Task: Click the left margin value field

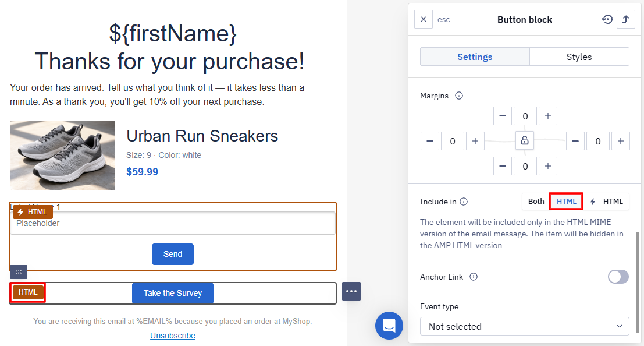Action: click(x=453, y=141)
